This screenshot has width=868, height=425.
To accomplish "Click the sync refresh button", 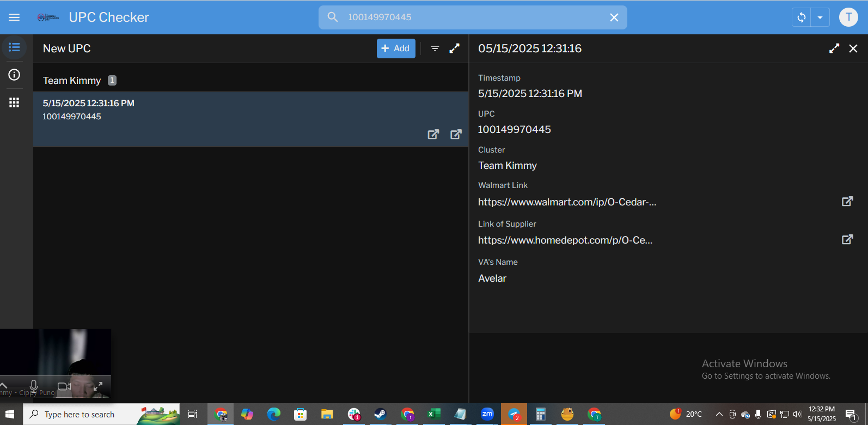I will [802, 17].
